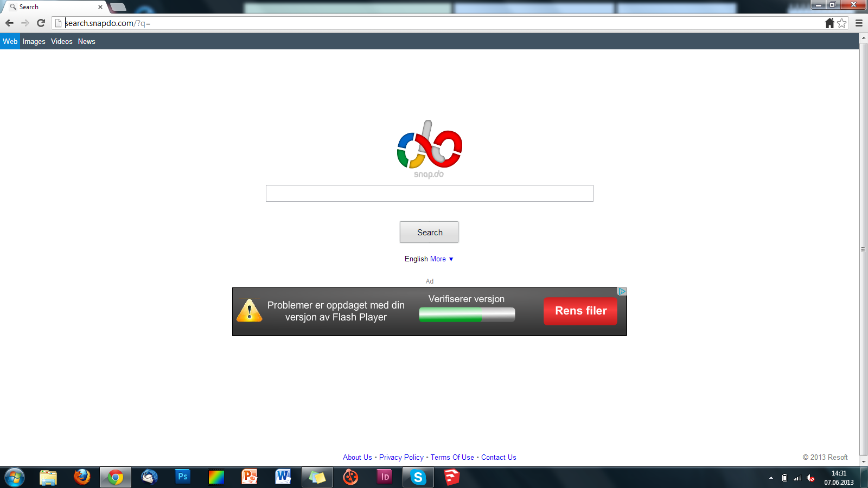Click the battery tray icon
The width and height of the screenshot is (868, 488).
[784, 478]
